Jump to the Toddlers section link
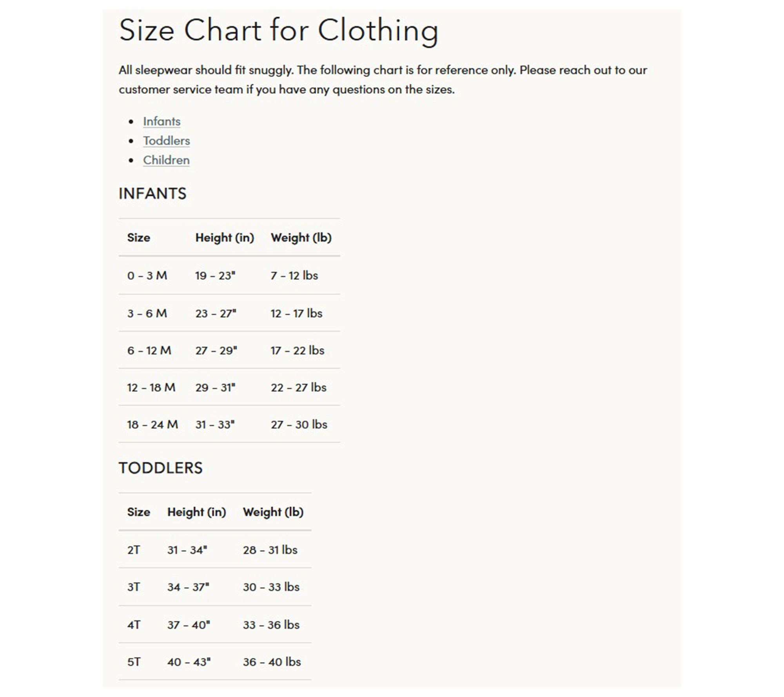This screenshot has width=784, height=697. tap(166, 141)
